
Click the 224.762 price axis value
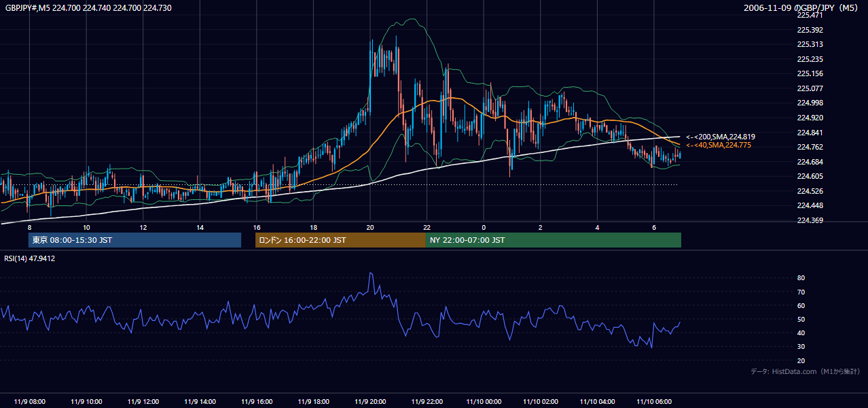[810, 147]
